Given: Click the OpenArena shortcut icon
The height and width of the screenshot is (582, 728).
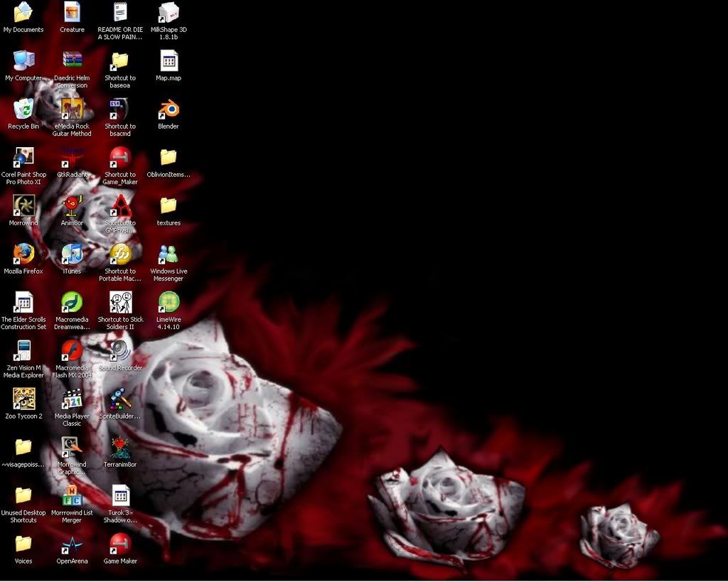Looking at the screenshot, I should [x=72, y=544].
